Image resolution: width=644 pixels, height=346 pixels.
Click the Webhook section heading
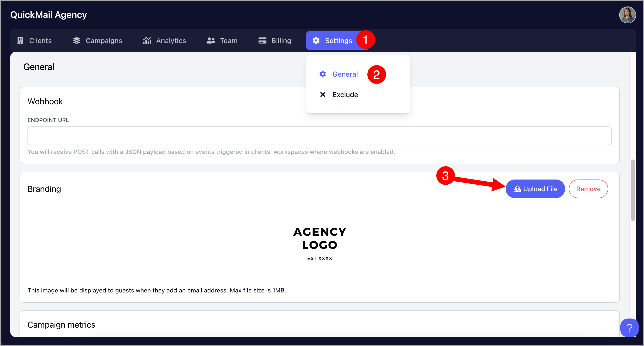45,102
